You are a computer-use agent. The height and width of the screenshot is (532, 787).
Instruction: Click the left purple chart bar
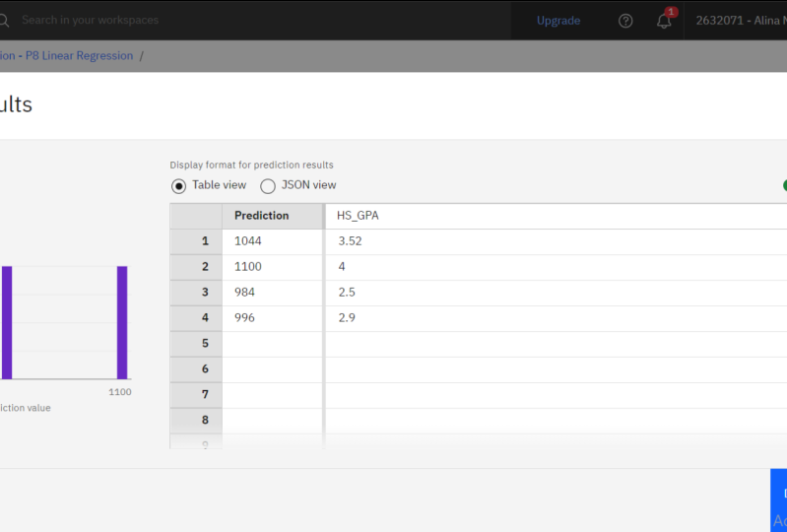7,322
